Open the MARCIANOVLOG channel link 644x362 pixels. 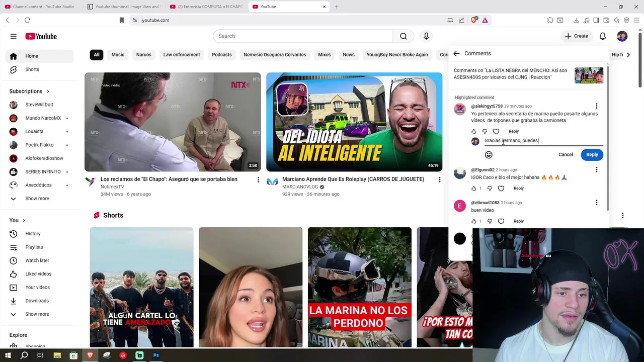click(300, 187)
